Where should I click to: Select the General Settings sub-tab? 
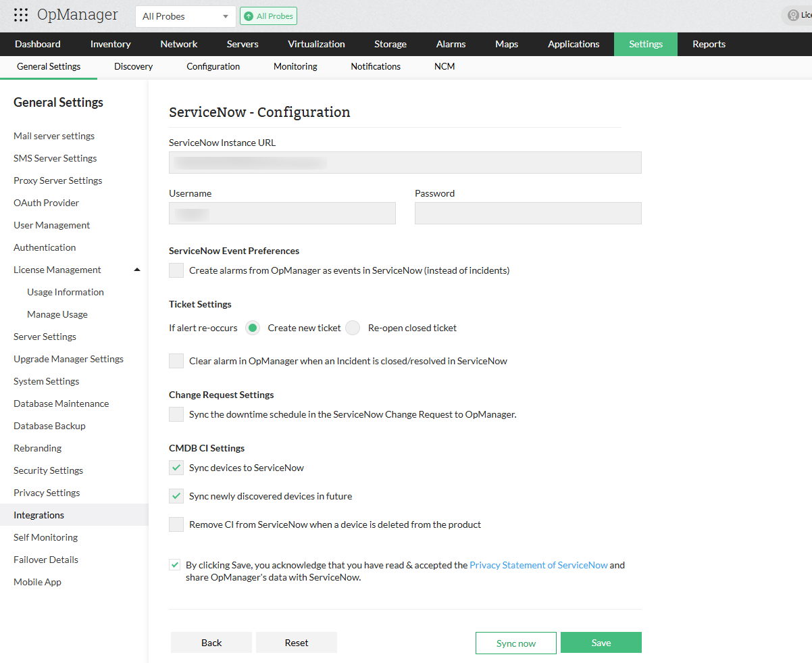click(49, 67)
